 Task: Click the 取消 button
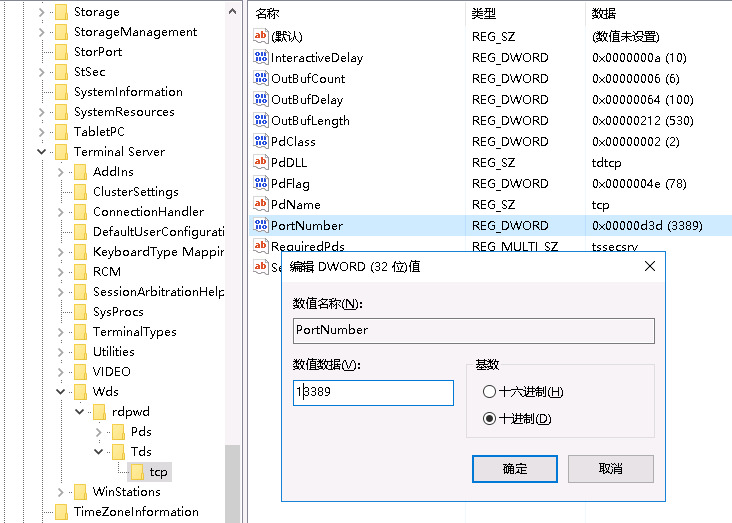[x=611, y=469]
